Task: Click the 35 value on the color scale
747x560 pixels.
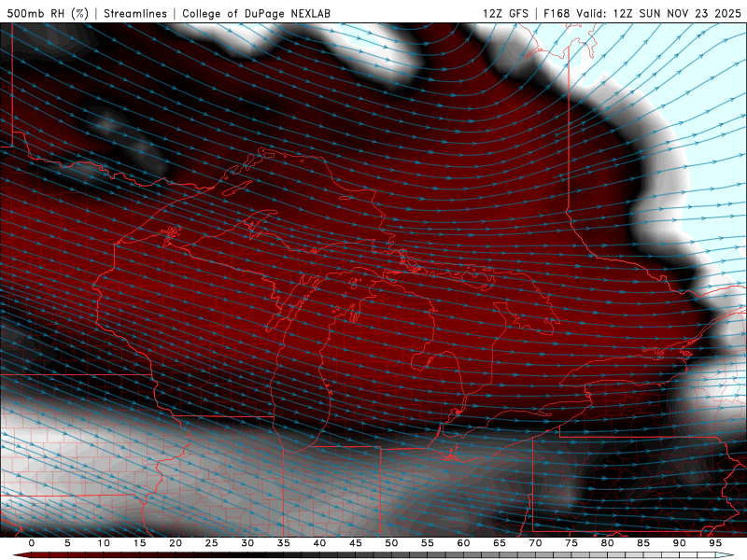Action: pyautogui.click(x=284, y=543)
